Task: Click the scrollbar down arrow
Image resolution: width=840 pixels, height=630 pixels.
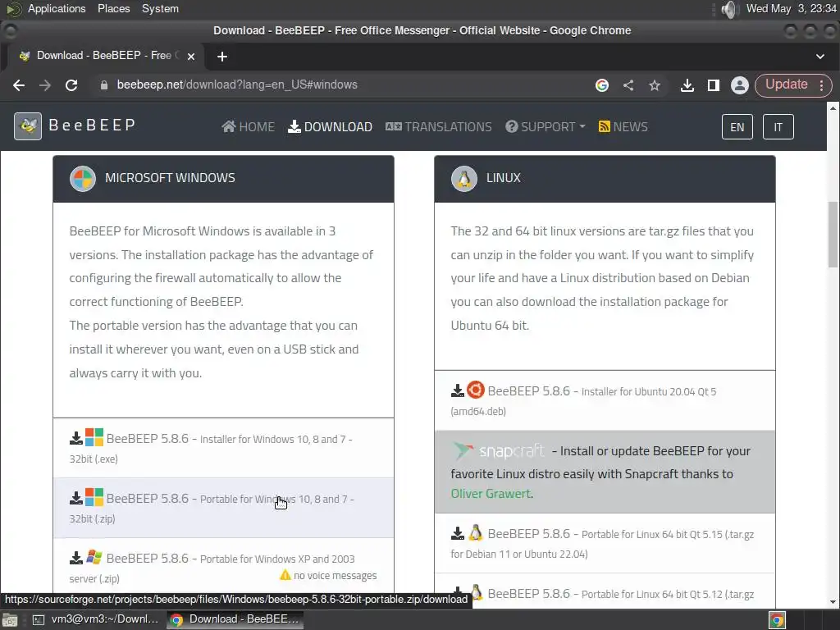Action: pyautogui.click(x=833, y=602)
